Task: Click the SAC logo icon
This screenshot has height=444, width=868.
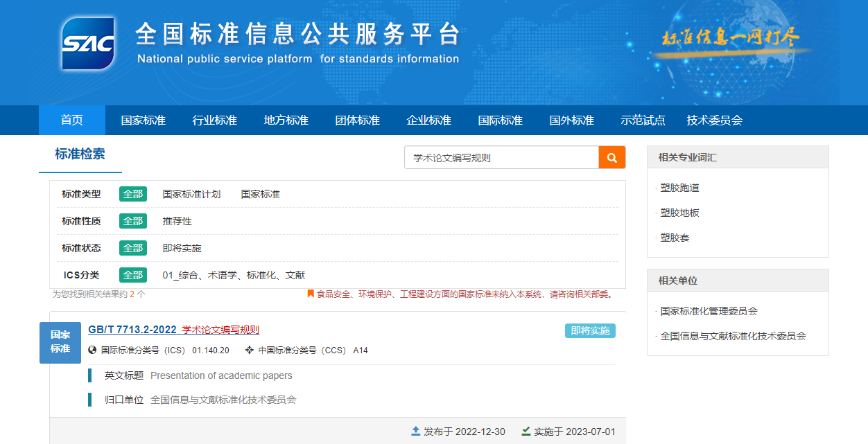Action: pyautogui.click(x=87, y=43)
